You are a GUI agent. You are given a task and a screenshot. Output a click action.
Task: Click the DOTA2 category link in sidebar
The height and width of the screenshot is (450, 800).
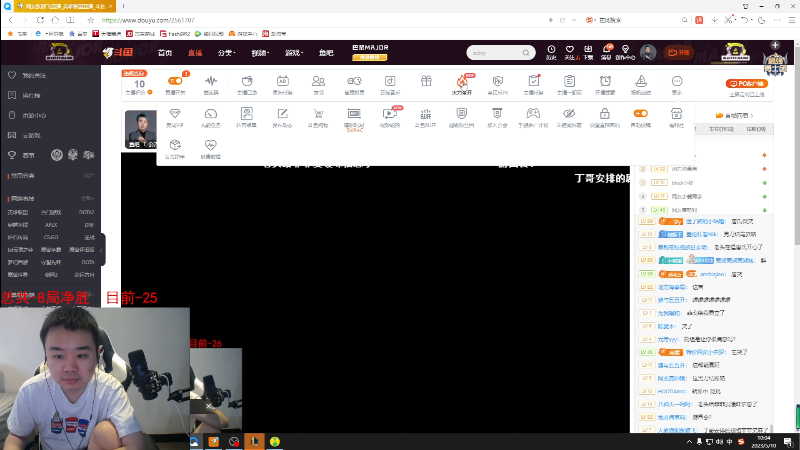click(x=86, y=212)
